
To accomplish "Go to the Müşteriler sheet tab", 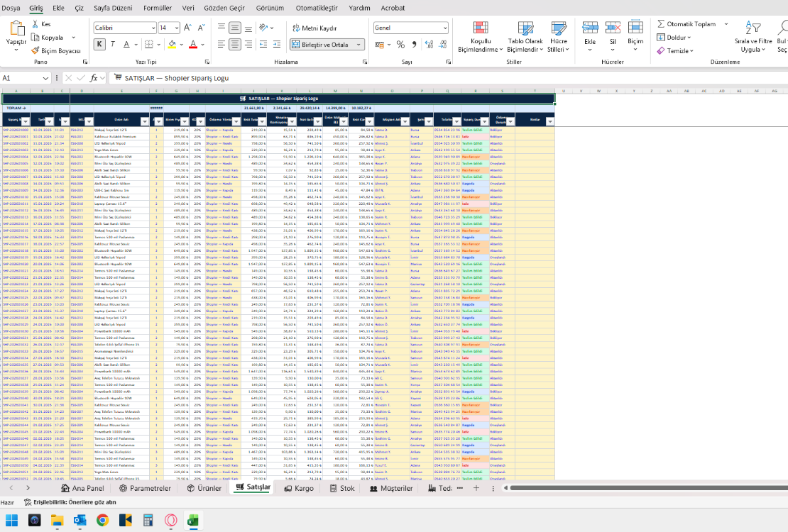I will pos(391,488).
